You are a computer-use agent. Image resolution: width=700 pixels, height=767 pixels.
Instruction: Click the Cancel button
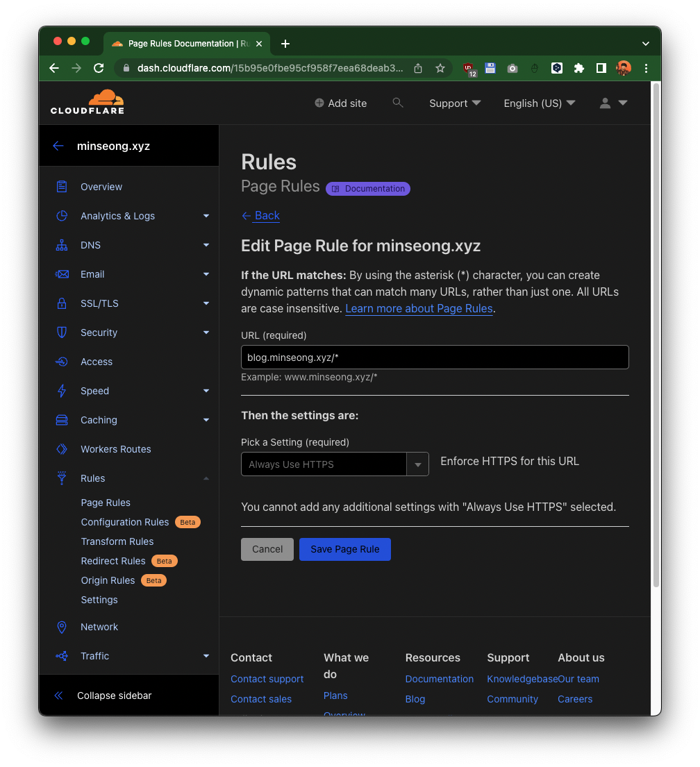[267, 549]
